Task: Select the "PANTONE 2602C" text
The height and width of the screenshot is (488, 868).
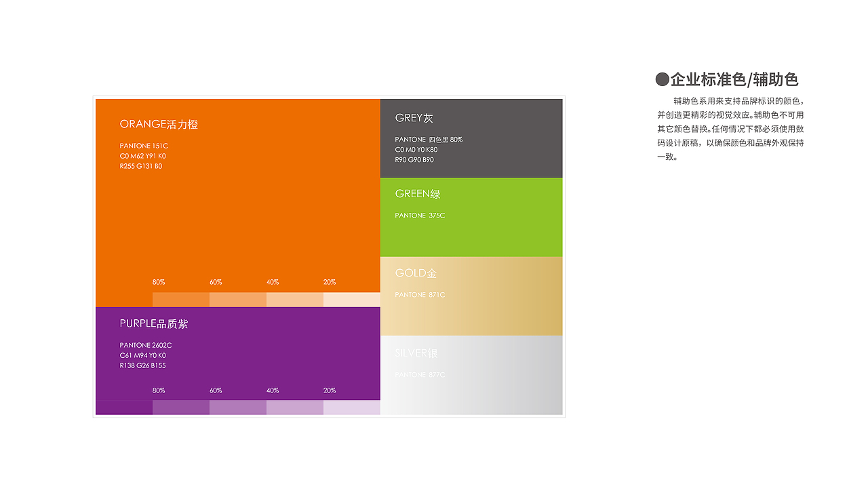Action: 146,345
